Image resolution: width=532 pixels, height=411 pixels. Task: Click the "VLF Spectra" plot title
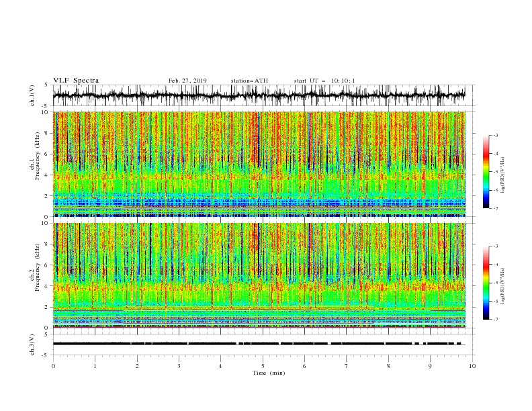click(76, 81)
